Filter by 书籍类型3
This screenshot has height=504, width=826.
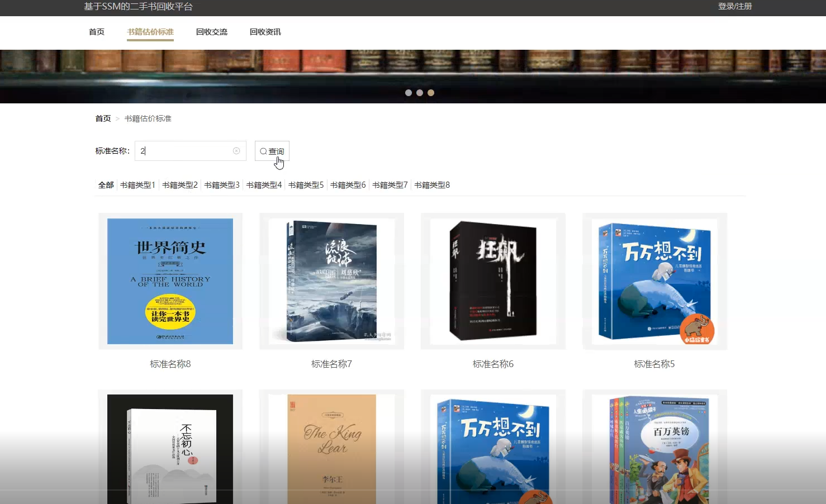coord(222,185)
